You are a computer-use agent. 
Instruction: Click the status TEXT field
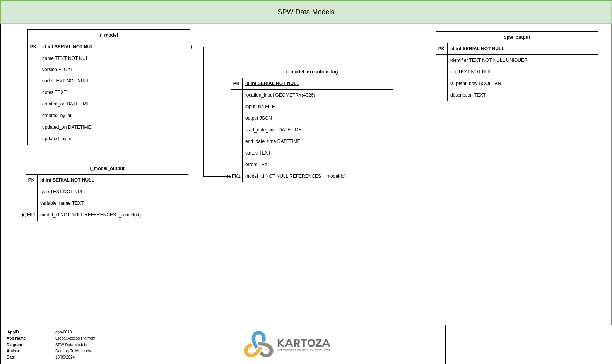pos(318,153)
